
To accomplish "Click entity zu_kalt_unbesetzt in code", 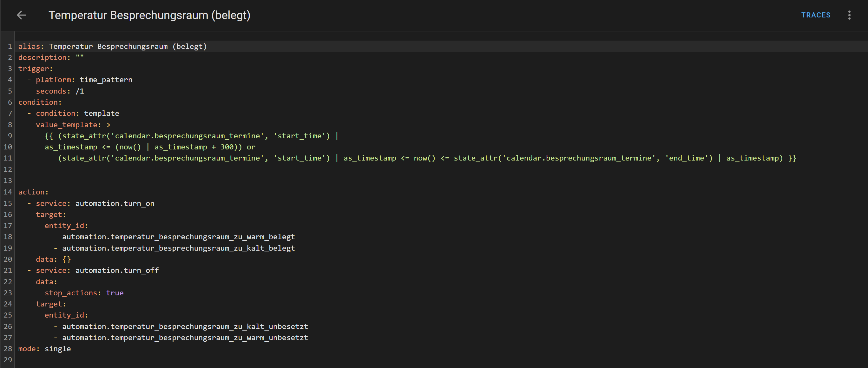I will 185,326.
